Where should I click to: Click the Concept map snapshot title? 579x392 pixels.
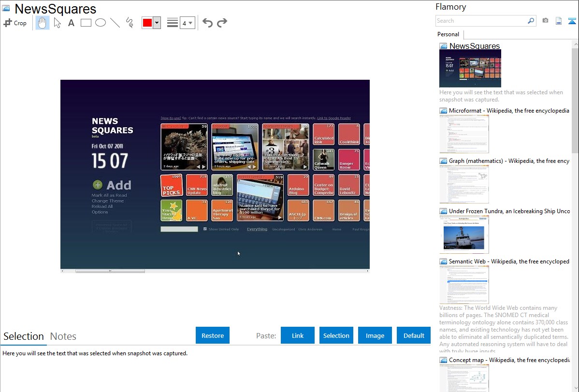[x=509, y=360]
